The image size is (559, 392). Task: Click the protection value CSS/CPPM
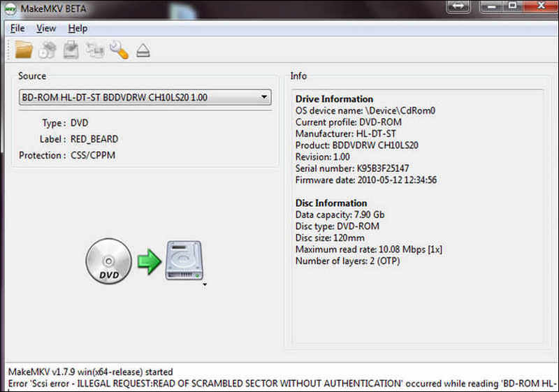click(x=93, y=155)
